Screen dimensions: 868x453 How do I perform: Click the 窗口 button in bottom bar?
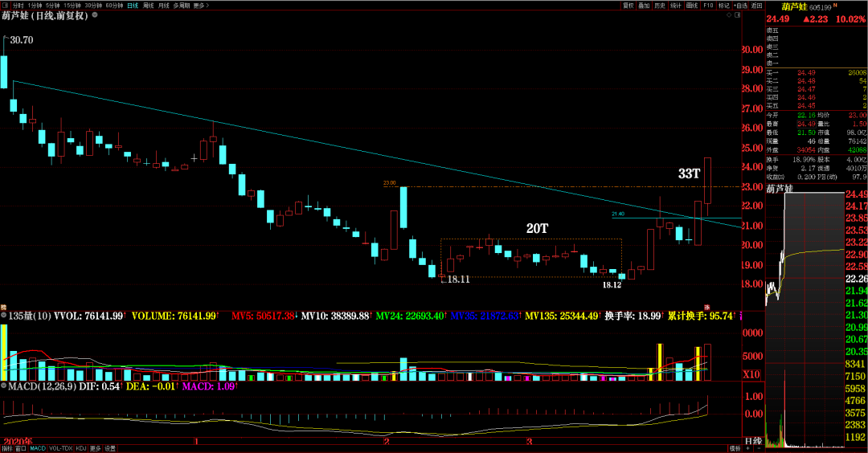(20, 448)
